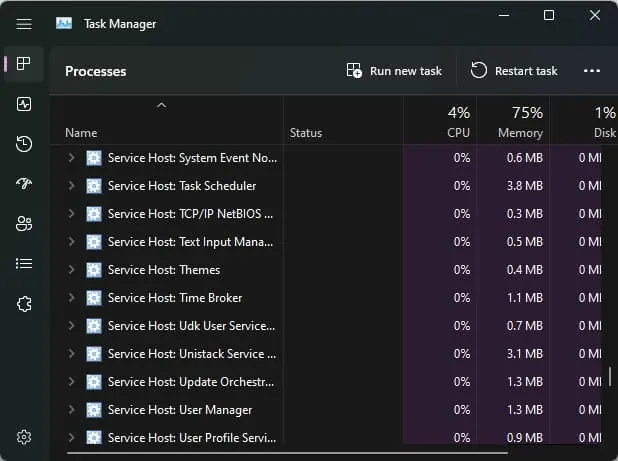Click the 3.1 MB memory value
618x461 pixels.
pyautogui.click(x=525, y=354)
